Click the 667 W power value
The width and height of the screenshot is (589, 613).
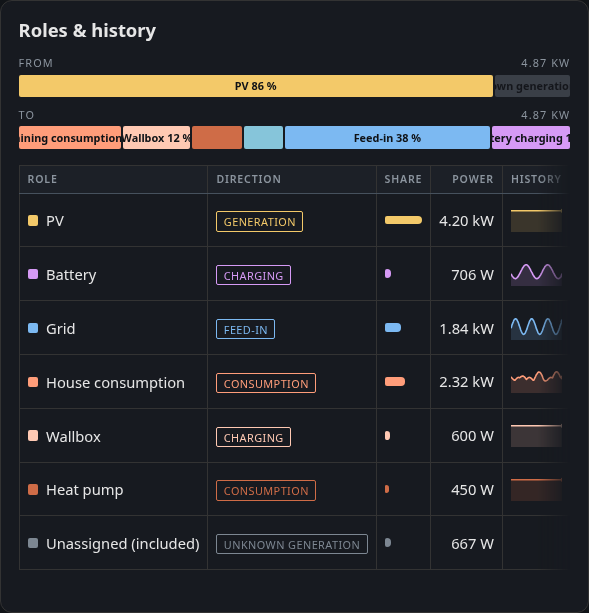473,544
